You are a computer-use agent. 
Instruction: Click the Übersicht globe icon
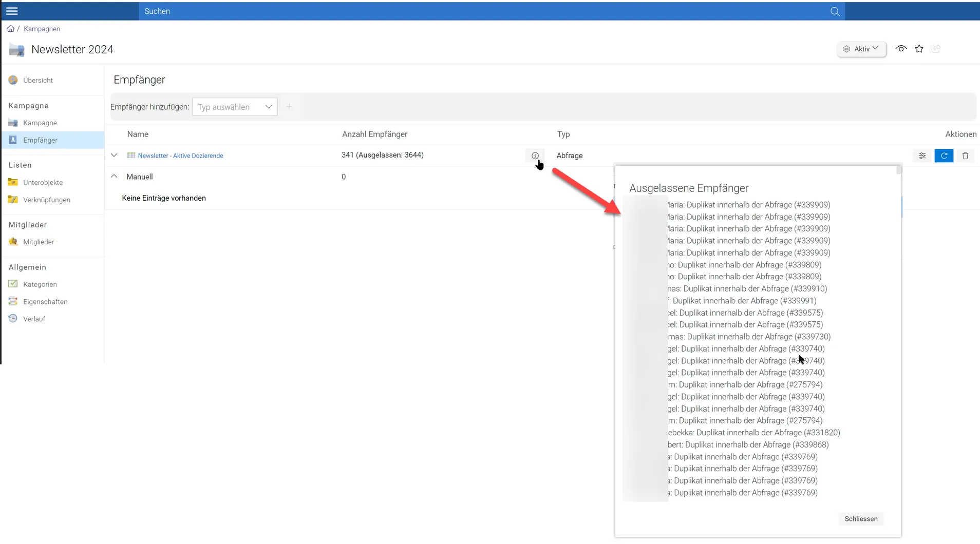pos(13,80)
